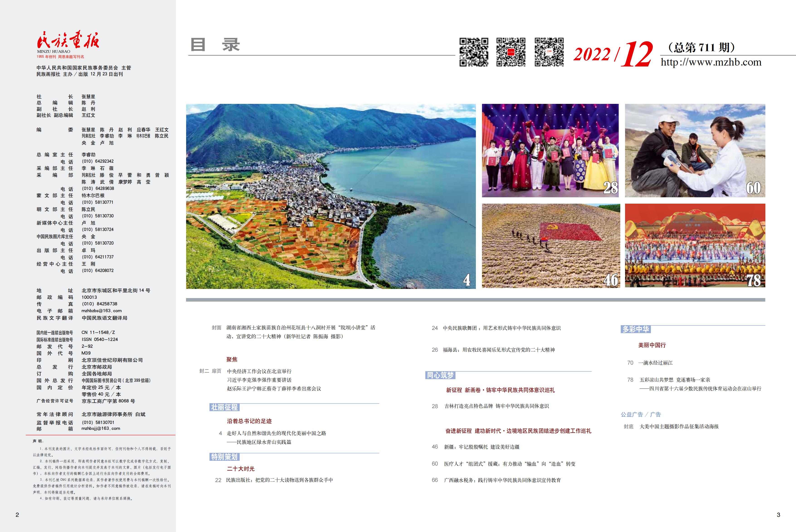Click the 二十大时光 subsection title
This screenshot has height=532, width=796.
tap(241, 469)
